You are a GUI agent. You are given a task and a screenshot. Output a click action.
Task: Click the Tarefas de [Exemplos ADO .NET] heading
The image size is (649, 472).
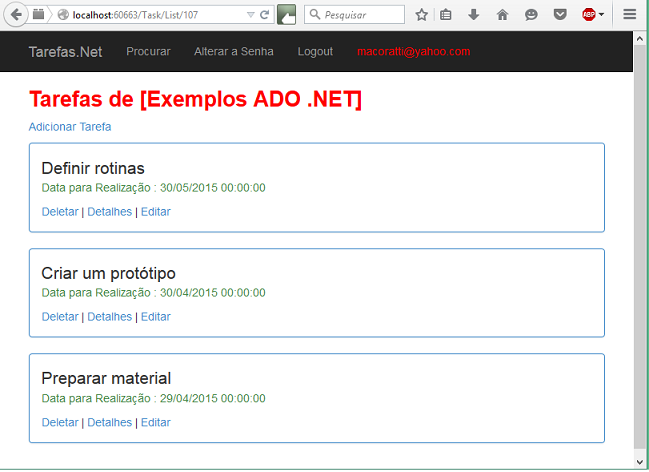[x=195, y=99]
